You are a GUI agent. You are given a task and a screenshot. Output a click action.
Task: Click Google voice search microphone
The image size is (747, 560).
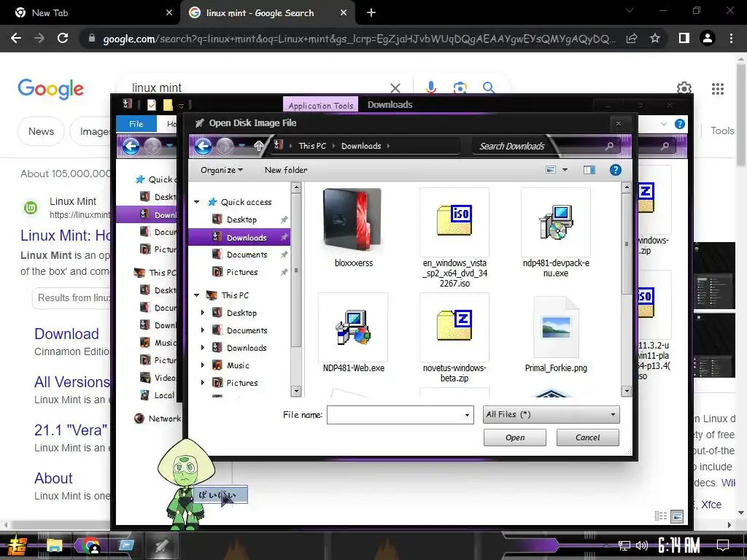[431, 87]
